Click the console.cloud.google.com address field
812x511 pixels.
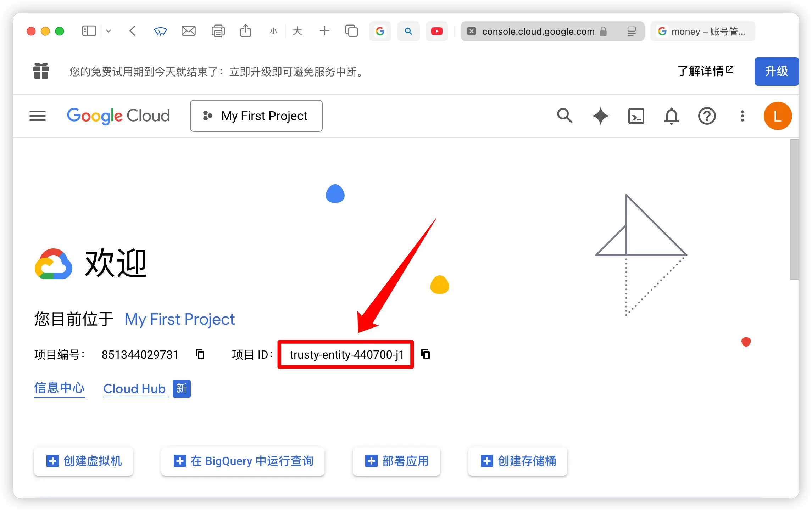(552, 31)
